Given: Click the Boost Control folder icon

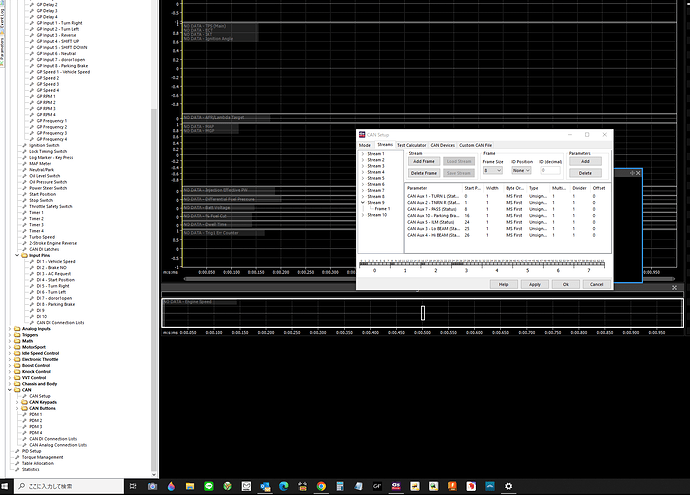Looking at the screenshot, I should pos(16,365).
